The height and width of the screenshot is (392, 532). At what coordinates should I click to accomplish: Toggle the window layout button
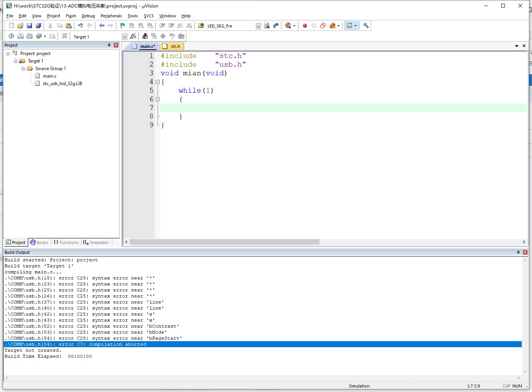(349, 26)
